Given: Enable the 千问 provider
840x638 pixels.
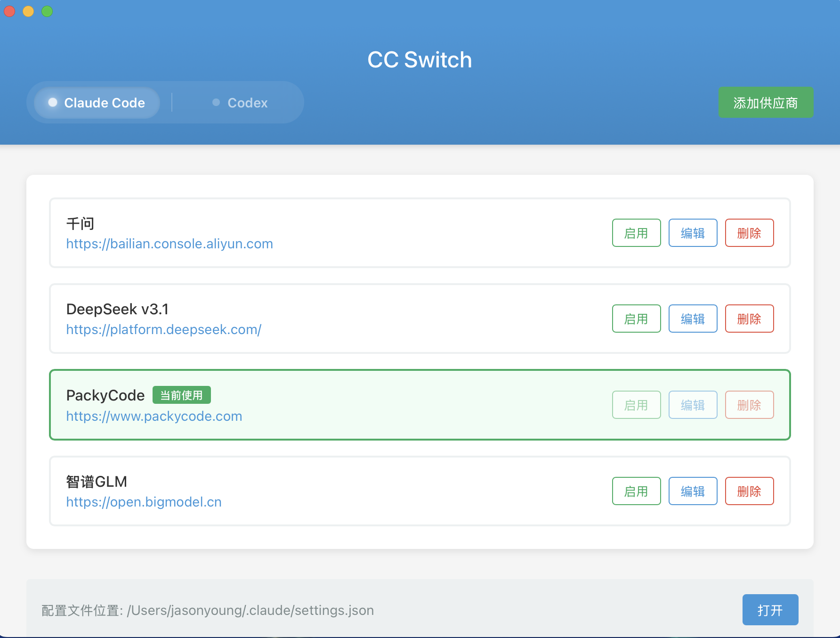Looking at the screenshot, I should [x=636, y=233].
